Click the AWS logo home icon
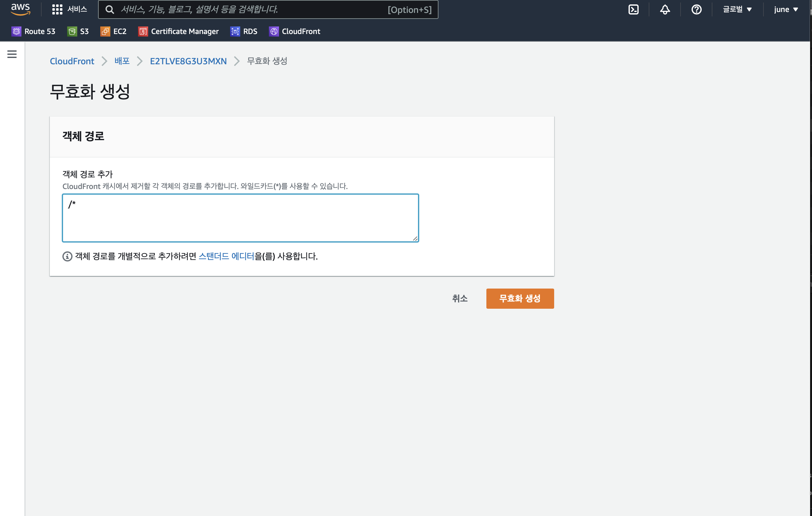Viewport: 812px width, 516px height. [20, 9]
